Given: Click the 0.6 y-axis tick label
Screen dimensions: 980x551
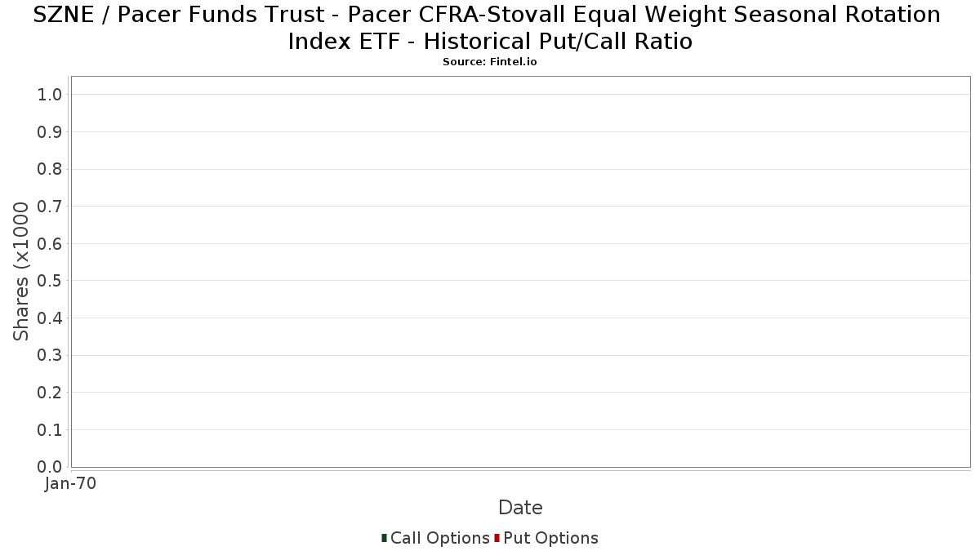Looking at the screenshot, I should 50,244.
